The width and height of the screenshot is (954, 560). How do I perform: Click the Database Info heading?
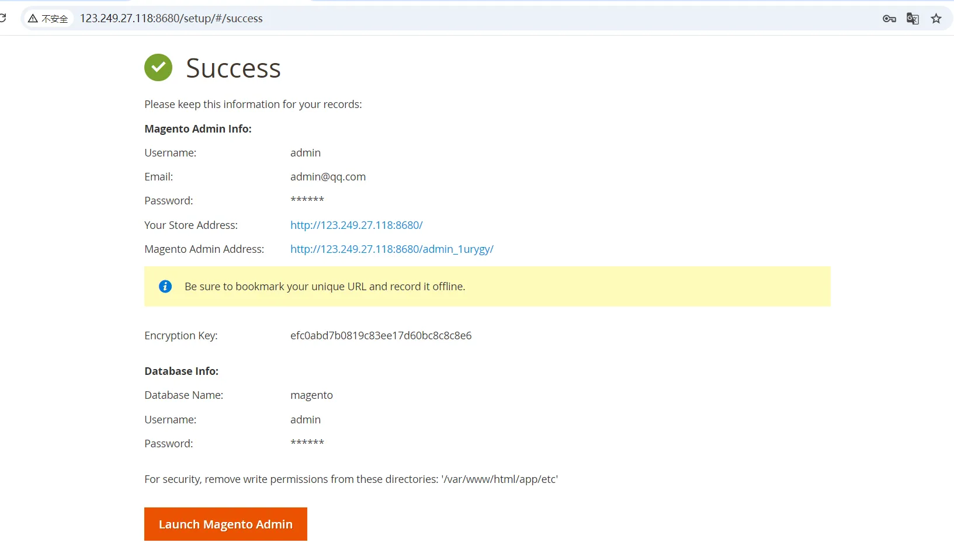(182, 371)
